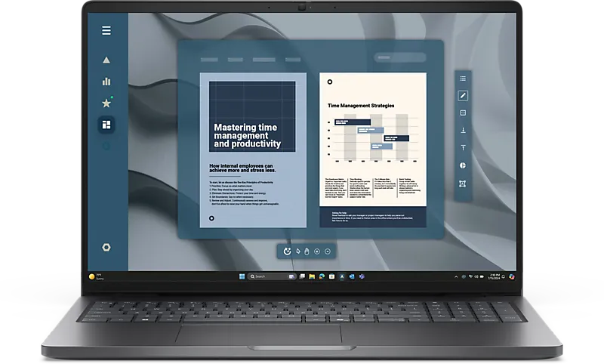Select the text frame bounding box tool
Viewport: 604px width, 364px height.
(463, 184)
